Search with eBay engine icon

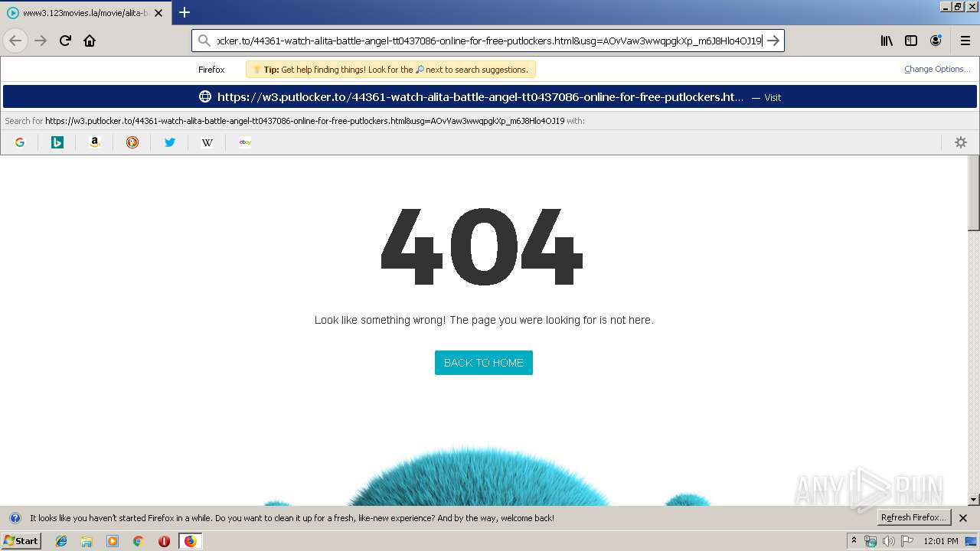tap(245, 142)
